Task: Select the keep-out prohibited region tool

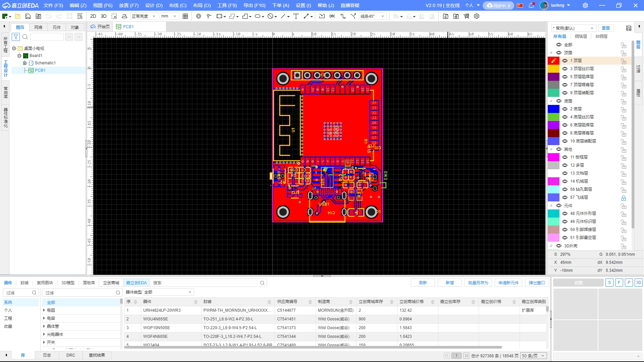Action: pyautogui.click(x=270, y=16)
